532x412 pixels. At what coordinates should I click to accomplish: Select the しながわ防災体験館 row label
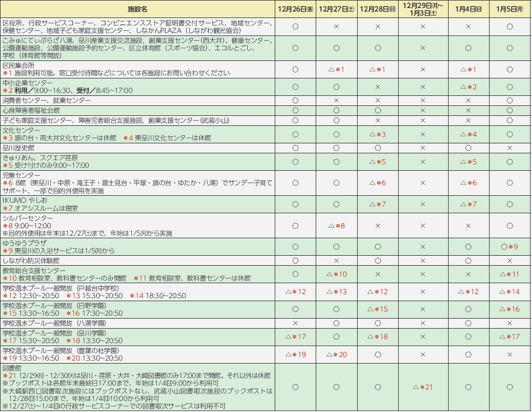point(31,260)
